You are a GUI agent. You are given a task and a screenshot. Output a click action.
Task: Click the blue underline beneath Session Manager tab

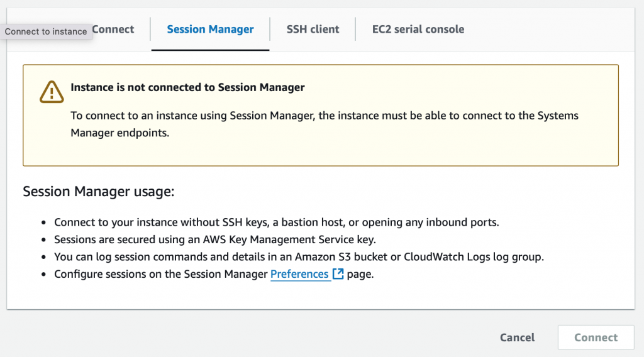tap(210, 50)
